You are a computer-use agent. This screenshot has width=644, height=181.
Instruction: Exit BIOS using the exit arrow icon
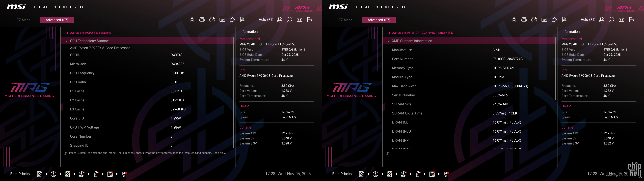309,19
